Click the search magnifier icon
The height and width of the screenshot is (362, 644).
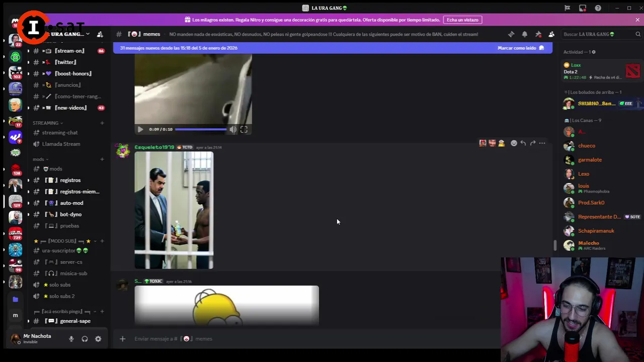point(638,34)
